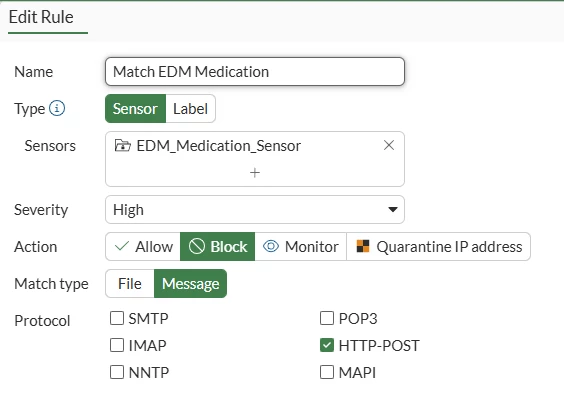Image resolution: width=564 pixels, height=414 pixels.
Task: Remove EDM_Medication_Sensor with the X icon
Action: pos(389,145)
